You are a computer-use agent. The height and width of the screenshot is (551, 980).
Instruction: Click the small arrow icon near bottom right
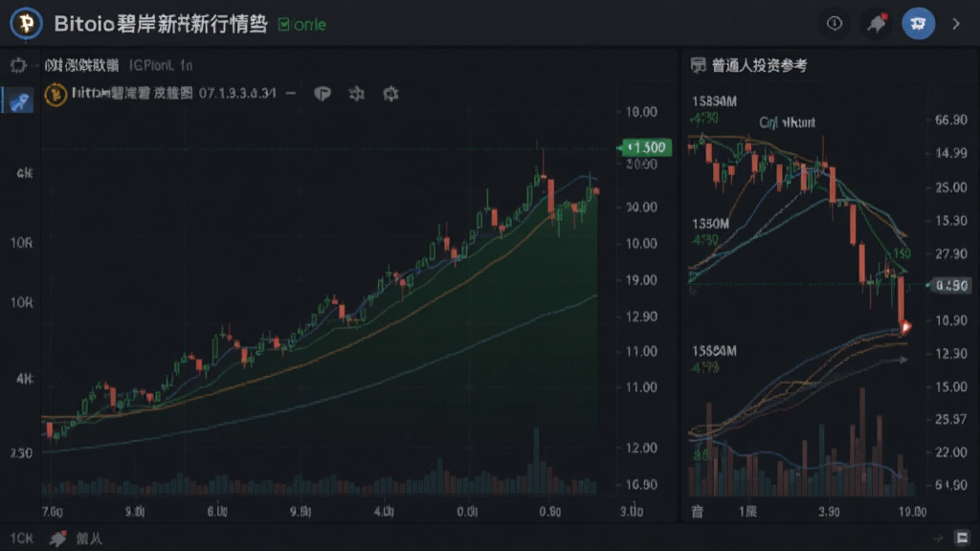(x=939, y=539)
